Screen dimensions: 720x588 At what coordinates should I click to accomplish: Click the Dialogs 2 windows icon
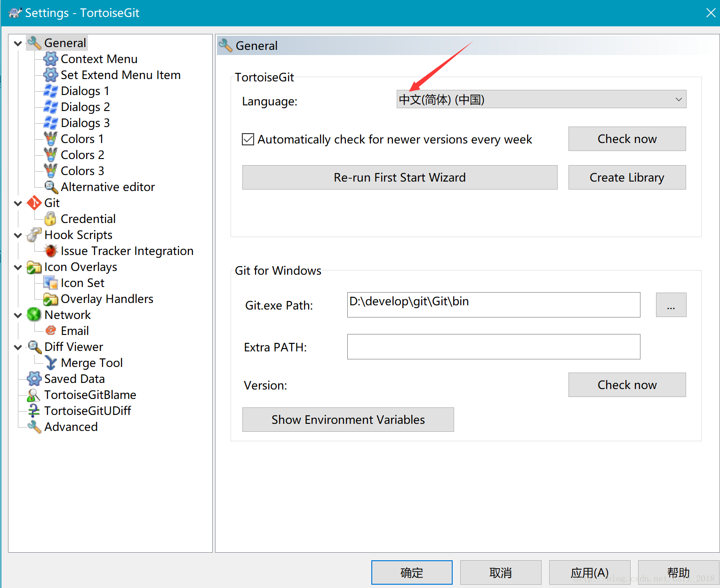pyautogui.click(x=50, y=107)
